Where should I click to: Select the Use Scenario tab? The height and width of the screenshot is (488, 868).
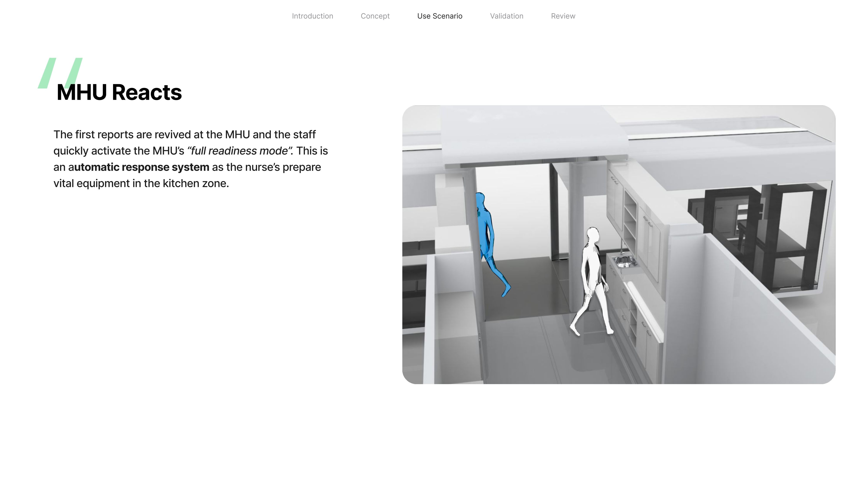point(440,16)
